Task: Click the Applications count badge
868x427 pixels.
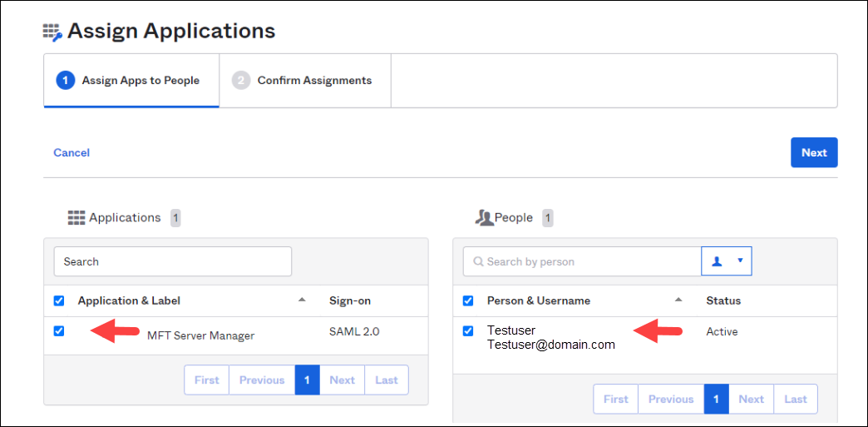Action: tap(175, 218)
